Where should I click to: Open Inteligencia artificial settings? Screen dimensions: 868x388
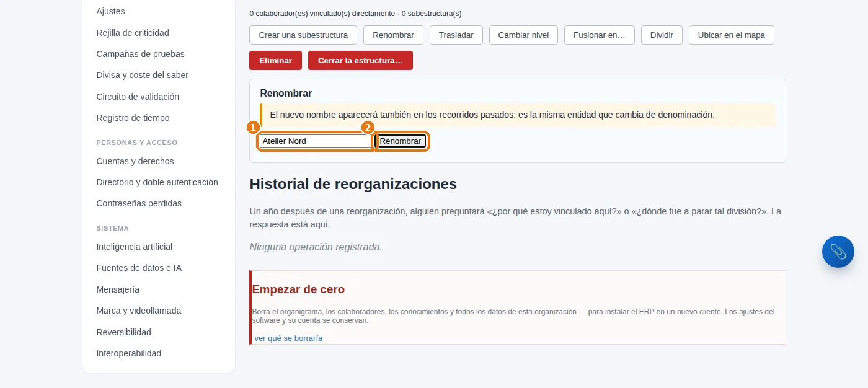click(135, 247)
